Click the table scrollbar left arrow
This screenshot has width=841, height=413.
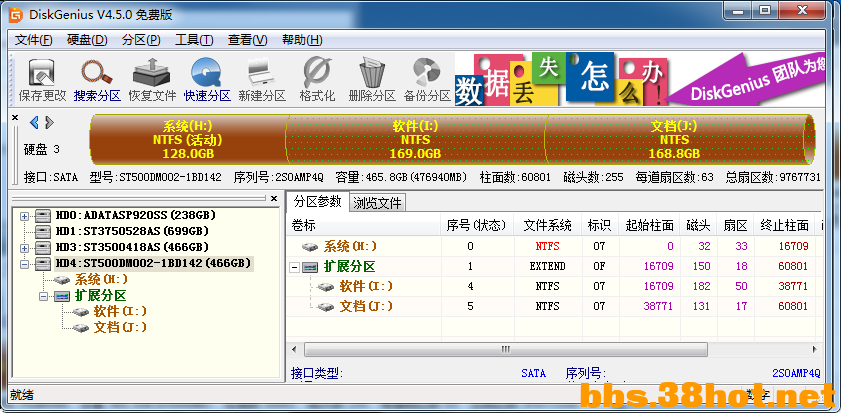294,350
